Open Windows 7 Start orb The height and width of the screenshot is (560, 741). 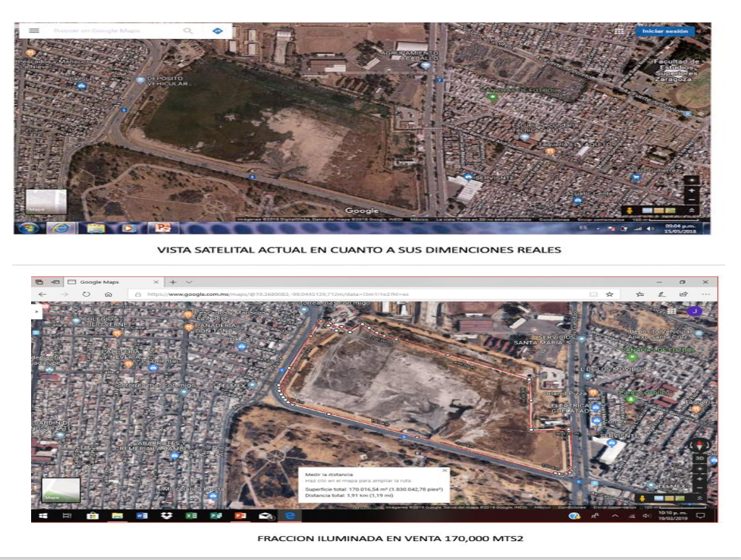pos(29,228)
